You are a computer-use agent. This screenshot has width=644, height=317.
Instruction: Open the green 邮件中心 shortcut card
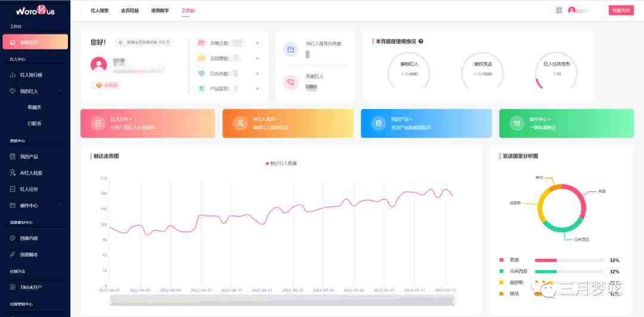[x=566, y=123]
